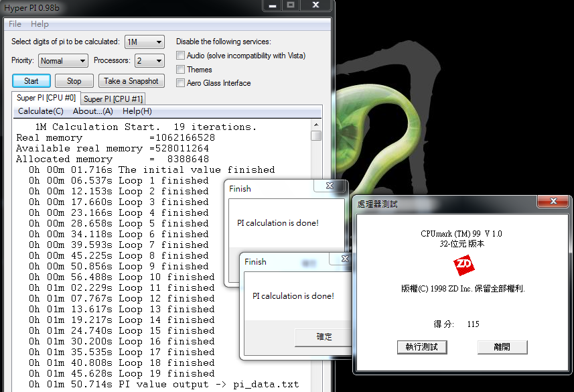Click the Start button

31,81
